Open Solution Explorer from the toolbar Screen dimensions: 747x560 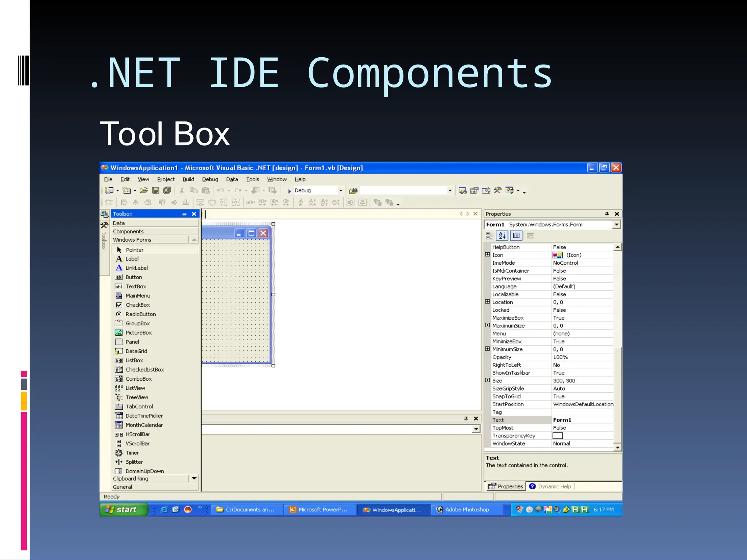tap(463, 190)
